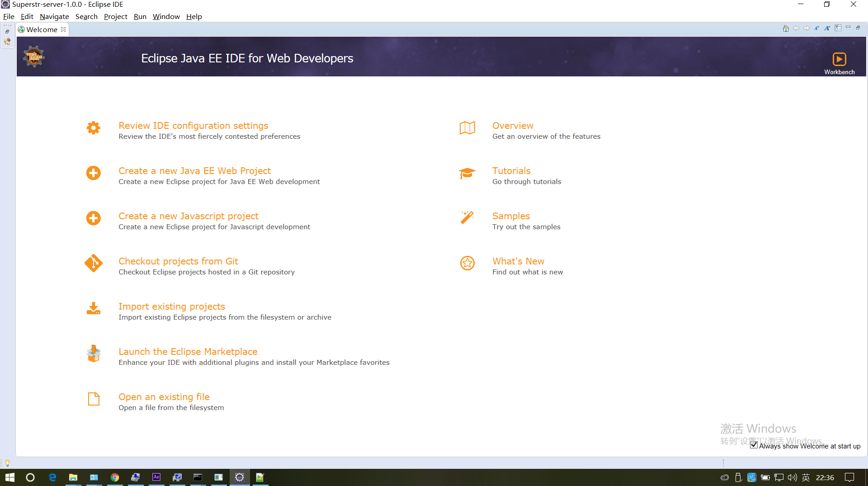Open Launch the Eclipse Marketplace link

(x=188, y=352)
